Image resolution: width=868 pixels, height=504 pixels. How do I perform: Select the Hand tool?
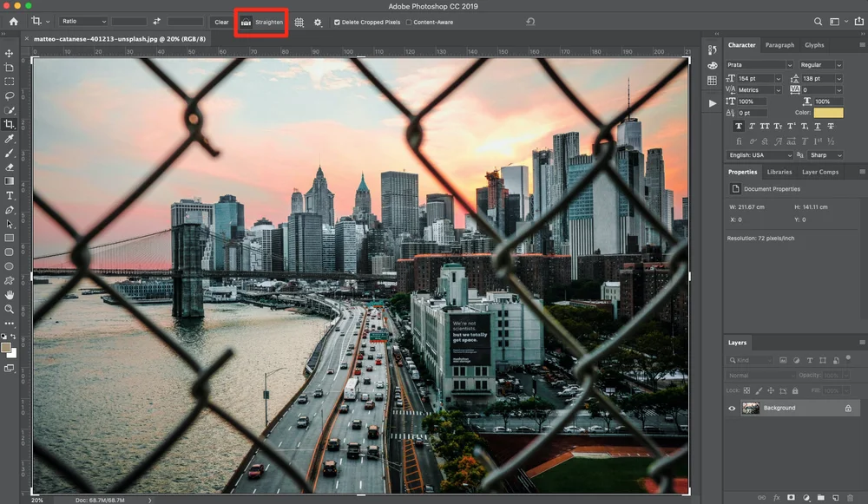[9, 295]
